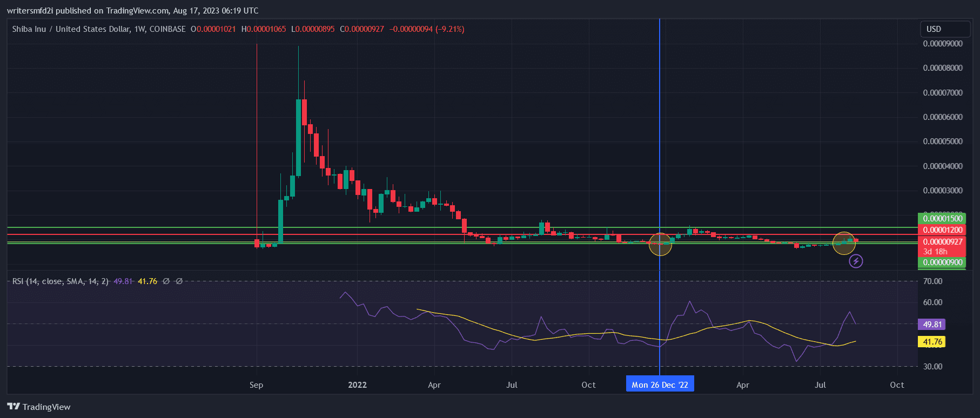Select the RSI indicator legend title
Image resolution: width=980 pixels, height=418 pixels.
point(61,281)
